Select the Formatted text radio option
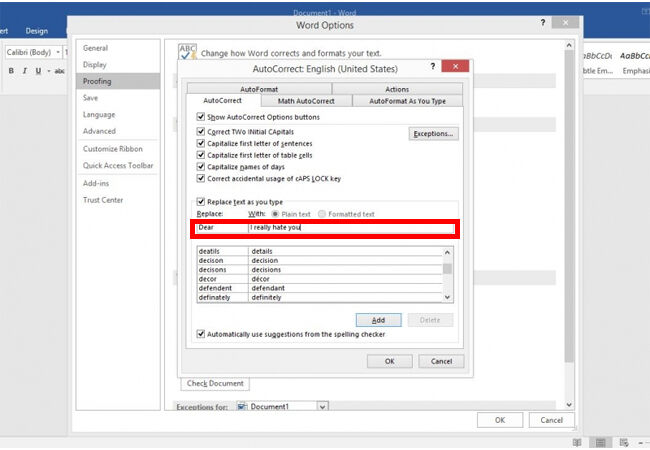The width and height of the screenshot is (650, 450). pyautogui.click(x=322, y=214)
